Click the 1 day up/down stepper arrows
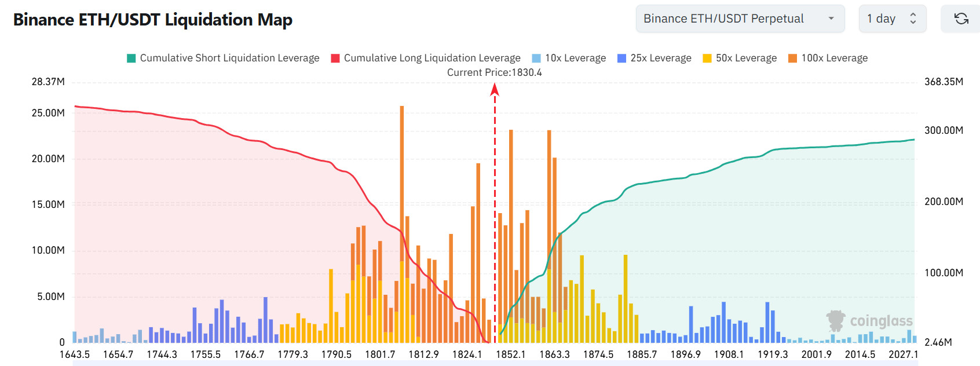Image resolution: width=980 pixels, height=366 pixels. pos(913,19)
